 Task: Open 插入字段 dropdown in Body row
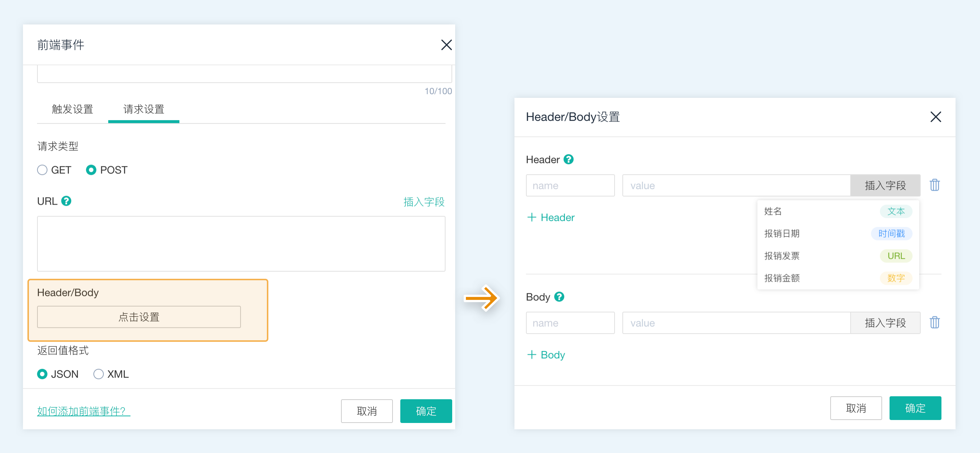885,323
